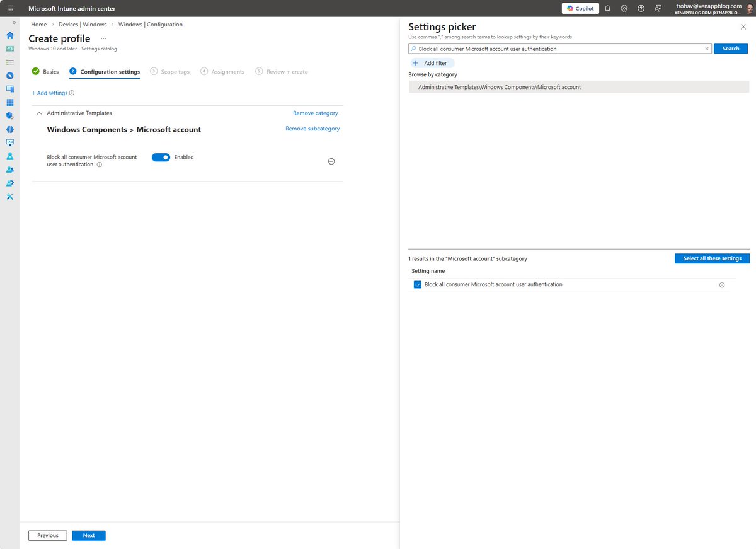Click the Next button

pyautogui.click(x=89, y=536)
